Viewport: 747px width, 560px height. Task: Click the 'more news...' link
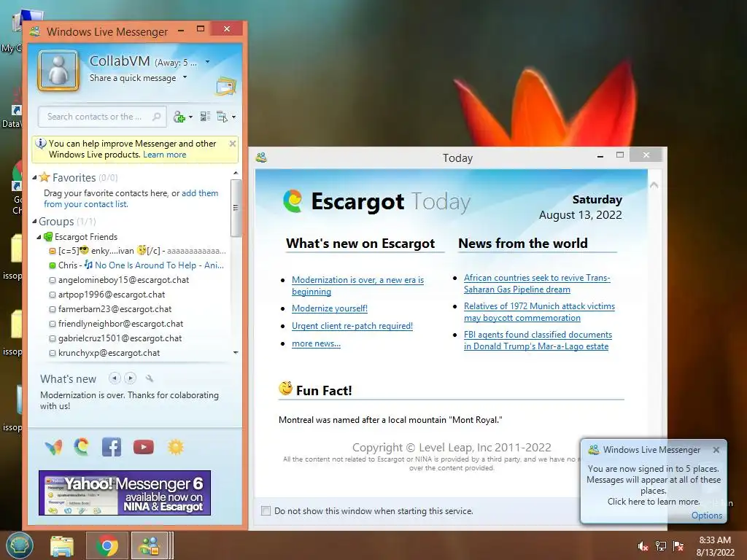coord(316,343)
